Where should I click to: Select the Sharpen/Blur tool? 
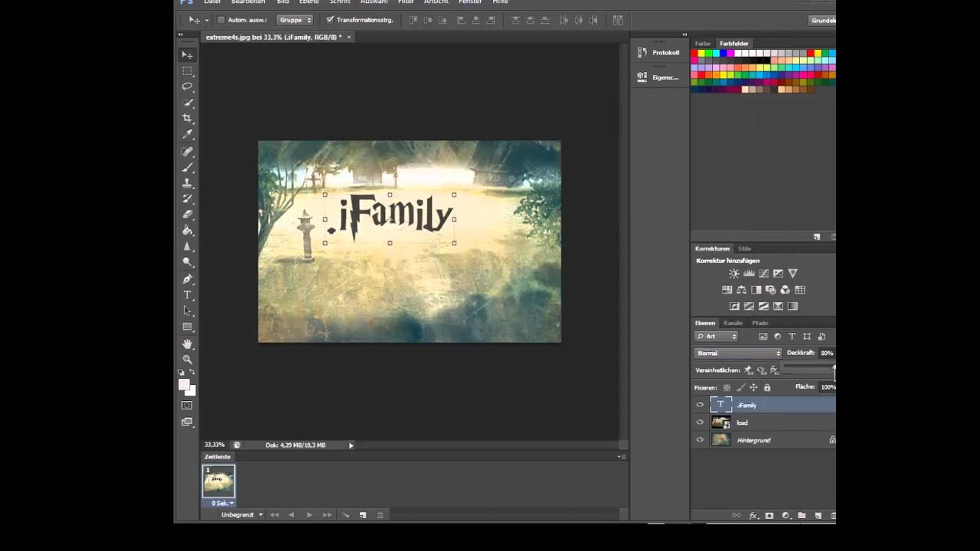click(188, 247)
